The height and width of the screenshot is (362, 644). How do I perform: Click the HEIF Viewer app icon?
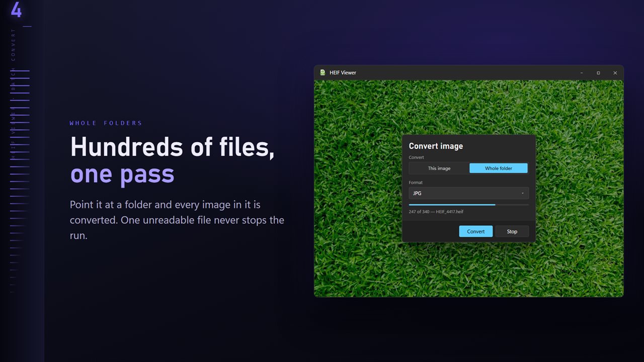[323, 72]
